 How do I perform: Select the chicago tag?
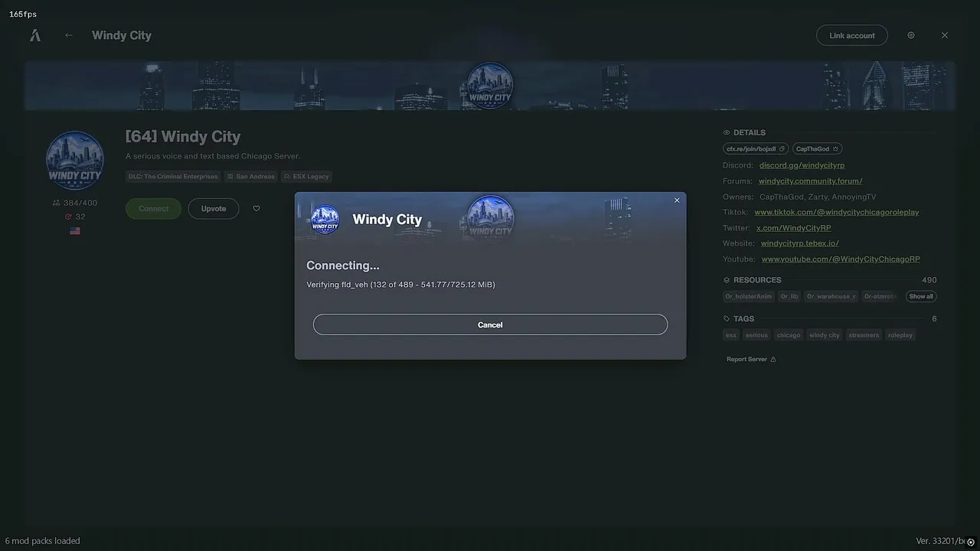(789, 335)
